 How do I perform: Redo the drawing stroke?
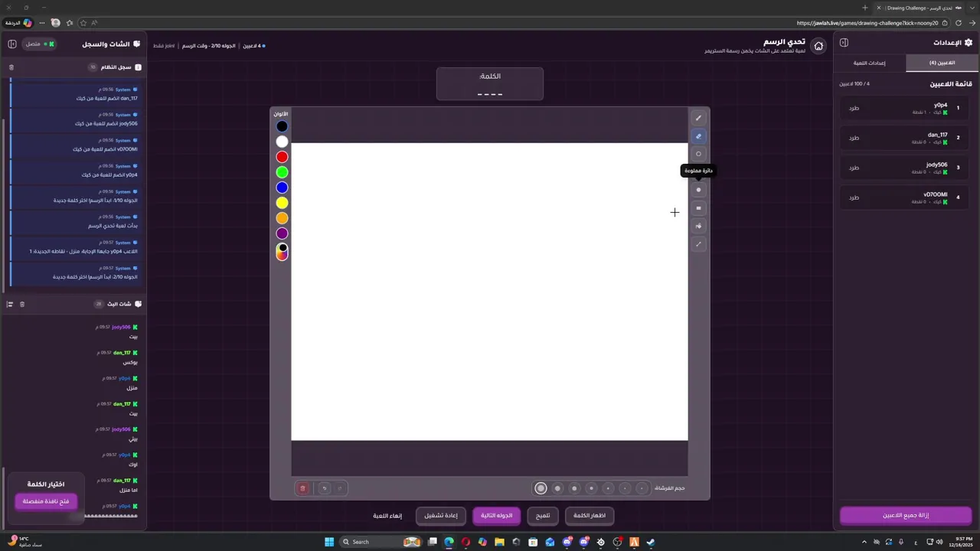pos(340,488)
